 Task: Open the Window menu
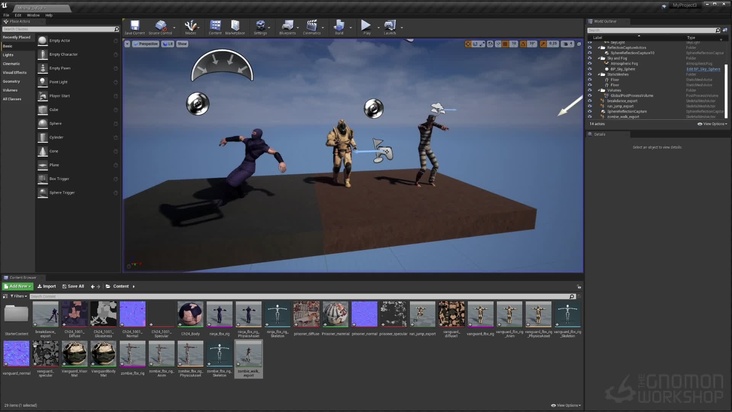[33, 15]
